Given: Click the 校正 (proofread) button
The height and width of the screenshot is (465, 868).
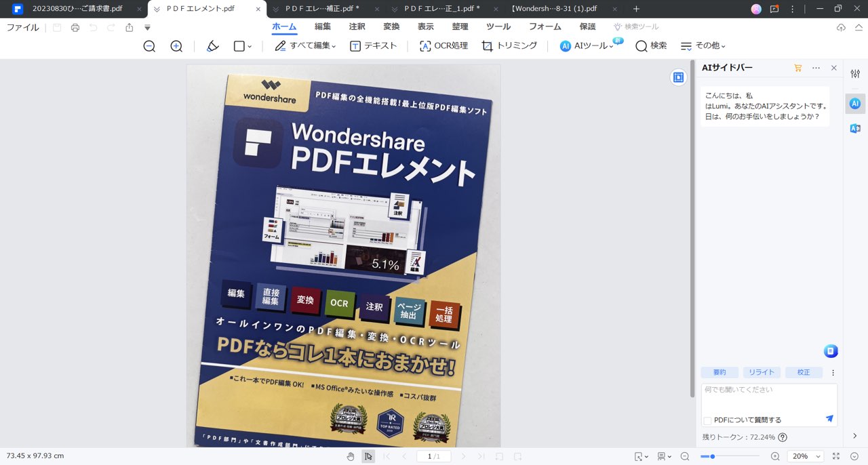Looking at the screenshot, I should [x=804, y=372].
